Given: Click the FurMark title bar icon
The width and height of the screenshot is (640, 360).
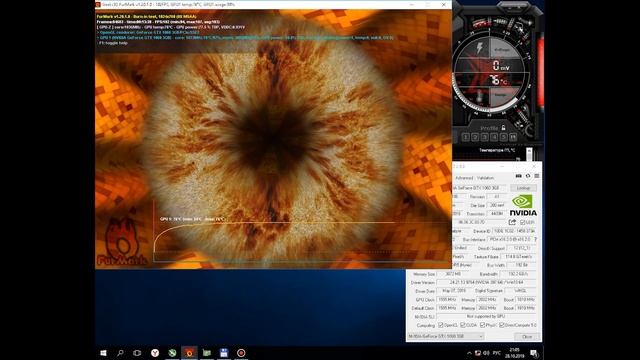Looking at the screenshot, I should [x=98, y=4].
